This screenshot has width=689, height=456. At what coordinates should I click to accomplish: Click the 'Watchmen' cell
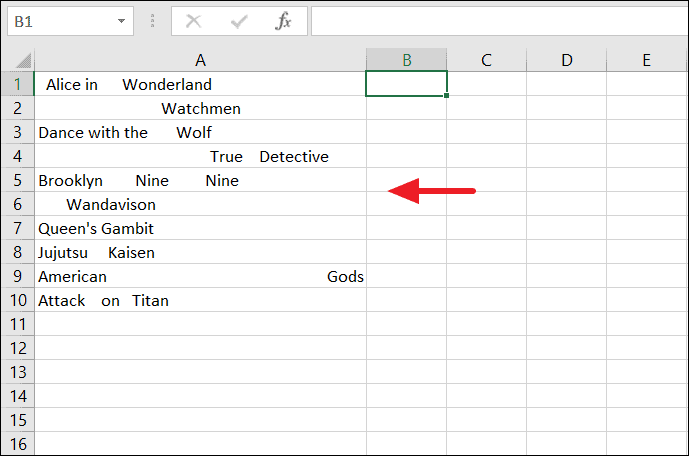(200, 108)
